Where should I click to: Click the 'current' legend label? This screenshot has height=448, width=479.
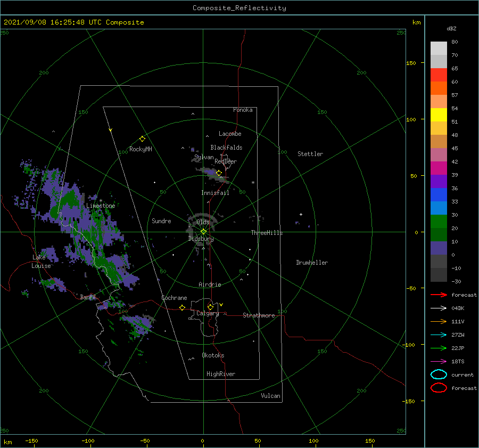[463, 374]
